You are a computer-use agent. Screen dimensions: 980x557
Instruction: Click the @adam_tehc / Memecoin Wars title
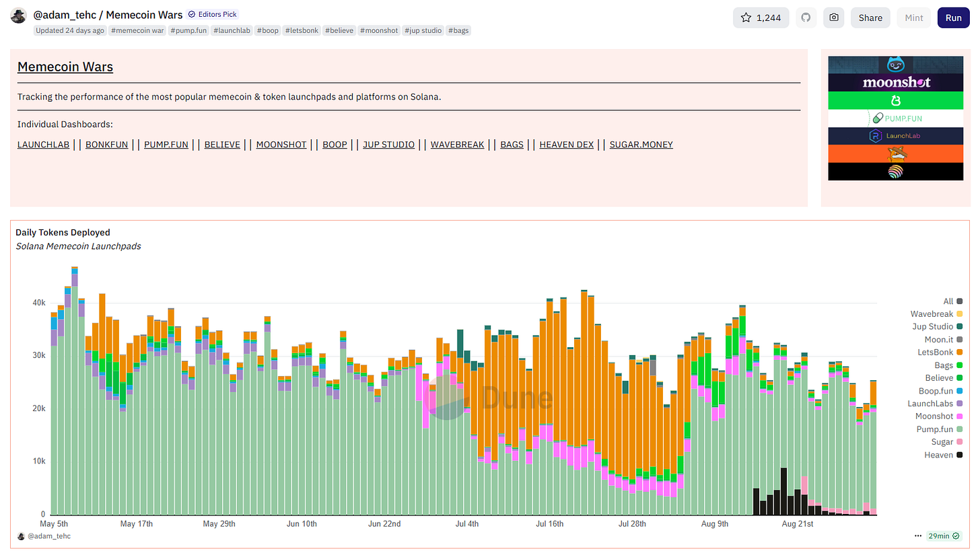pos(108,15)
